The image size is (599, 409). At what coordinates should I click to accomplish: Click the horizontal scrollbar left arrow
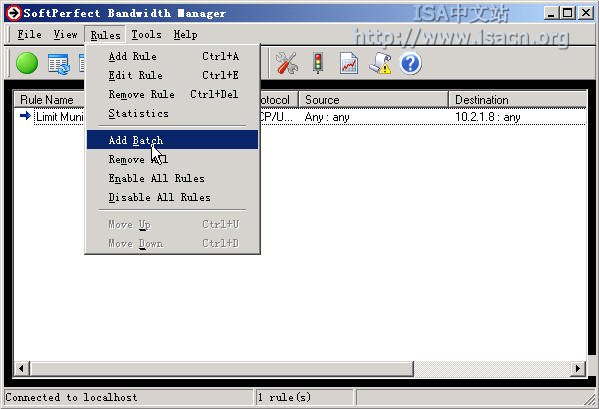coord(21,369)
